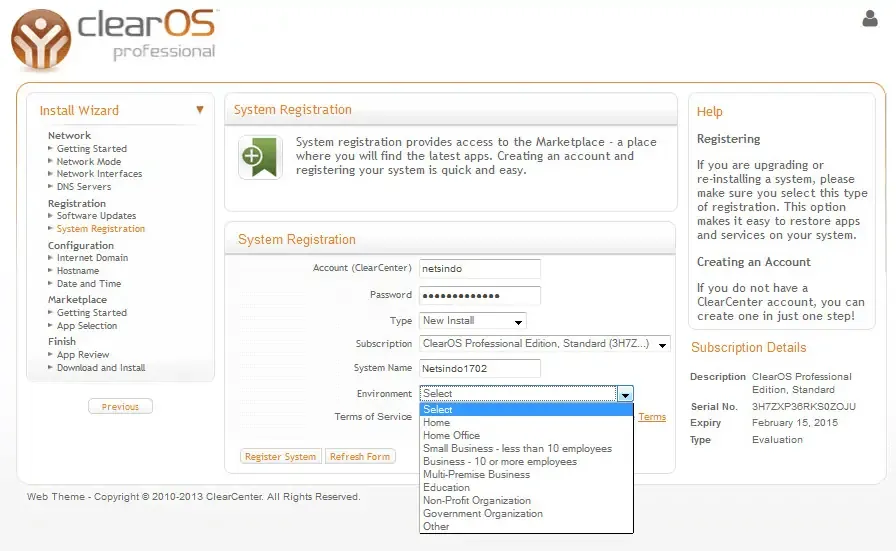Select Government Organization option
896x551 pixels.
coord(482,514)
